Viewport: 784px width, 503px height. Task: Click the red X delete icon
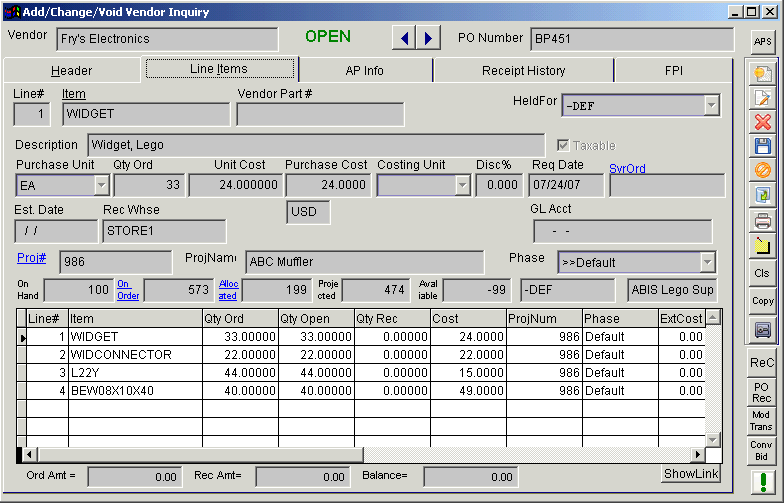click(x=763, y=121)
